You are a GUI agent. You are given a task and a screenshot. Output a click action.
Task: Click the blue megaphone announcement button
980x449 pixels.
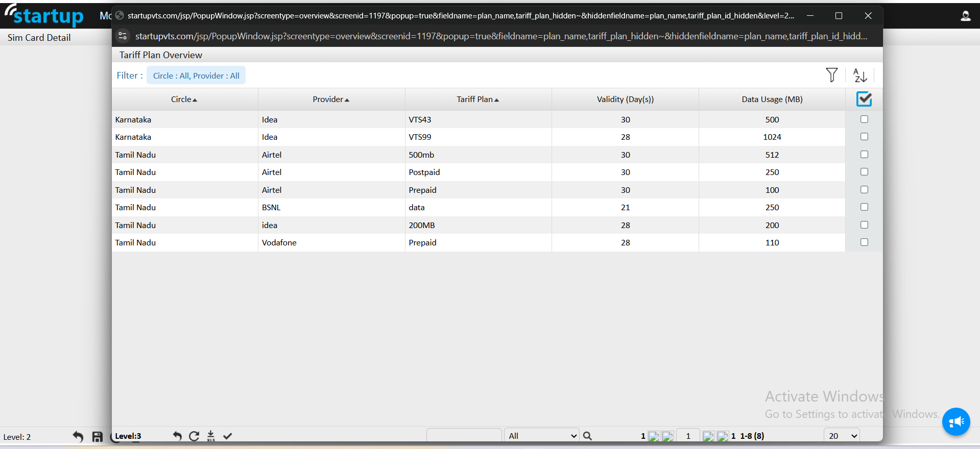[x=955, y=421]
